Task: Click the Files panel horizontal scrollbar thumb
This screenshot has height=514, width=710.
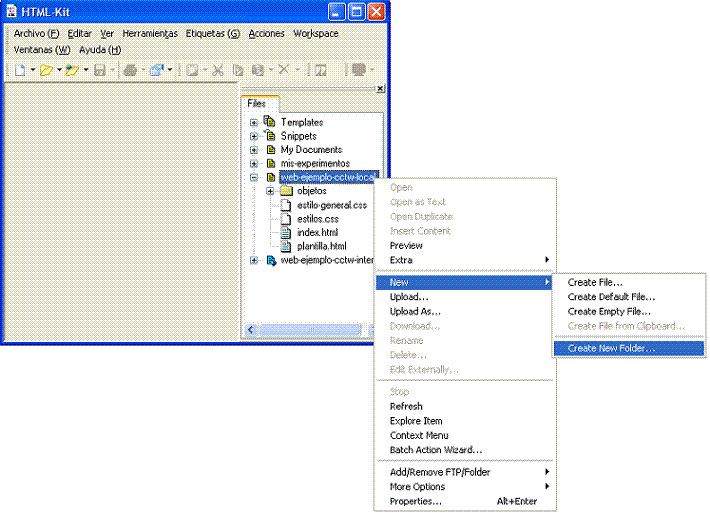Action: 310,329
